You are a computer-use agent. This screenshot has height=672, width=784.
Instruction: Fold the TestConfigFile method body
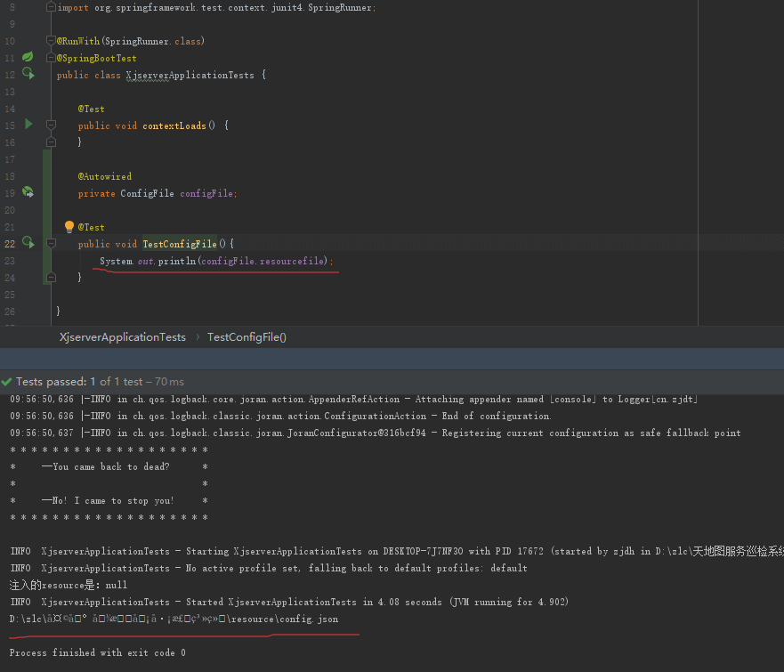tap(51, 244)
